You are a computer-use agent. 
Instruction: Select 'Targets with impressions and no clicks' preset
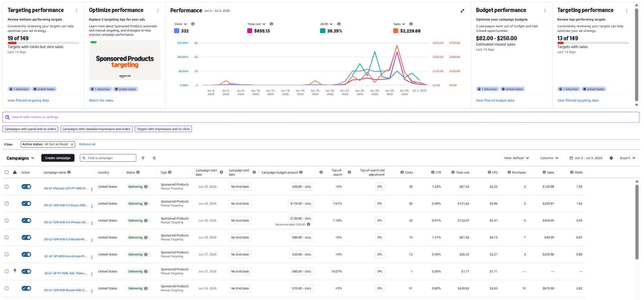tap(163, 129)
